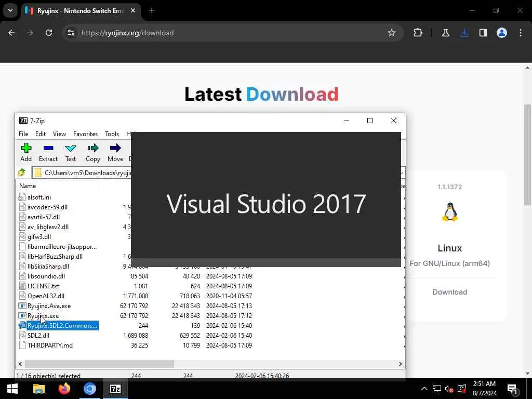
Task: Toggle the browser side panel icon
Action: tap(483, 33)
